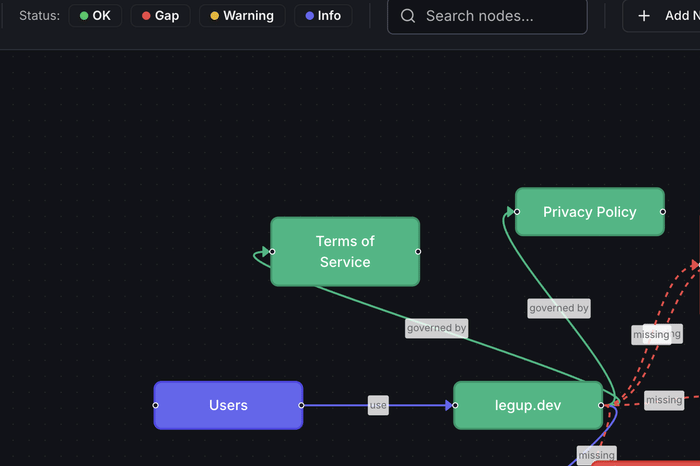Viewport: 700px width, 466px height.
Task: Select the Privacy Policy node
Action: pyautogui.click(x=589, y=212)
